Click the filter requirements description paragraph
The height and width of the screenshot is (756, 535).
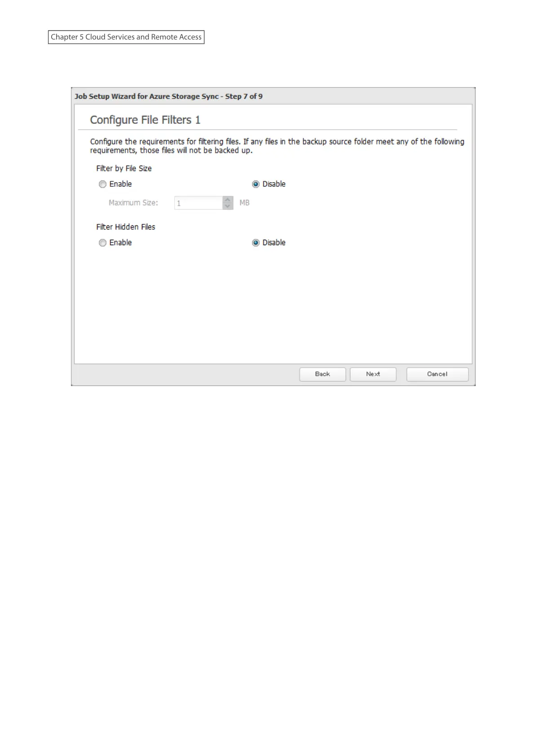pyautogui.click(x=277, y=146)
